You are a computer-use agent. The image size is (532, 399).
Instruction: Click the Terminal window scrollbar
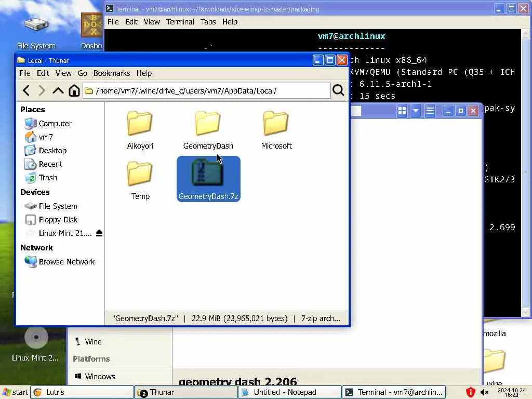point(526,173)
